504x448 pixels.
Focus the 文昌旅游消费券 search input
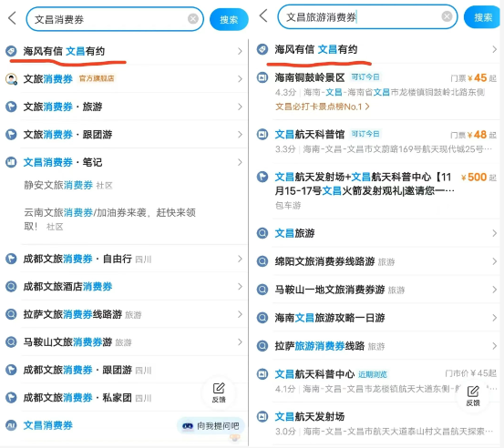pyautogui.click(x=360, y=16)
